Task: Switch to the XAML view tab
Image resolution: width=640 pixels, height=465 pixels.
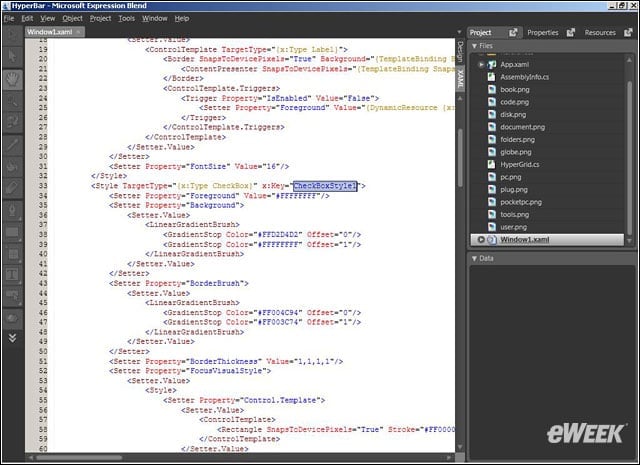Action: [460, 78]
